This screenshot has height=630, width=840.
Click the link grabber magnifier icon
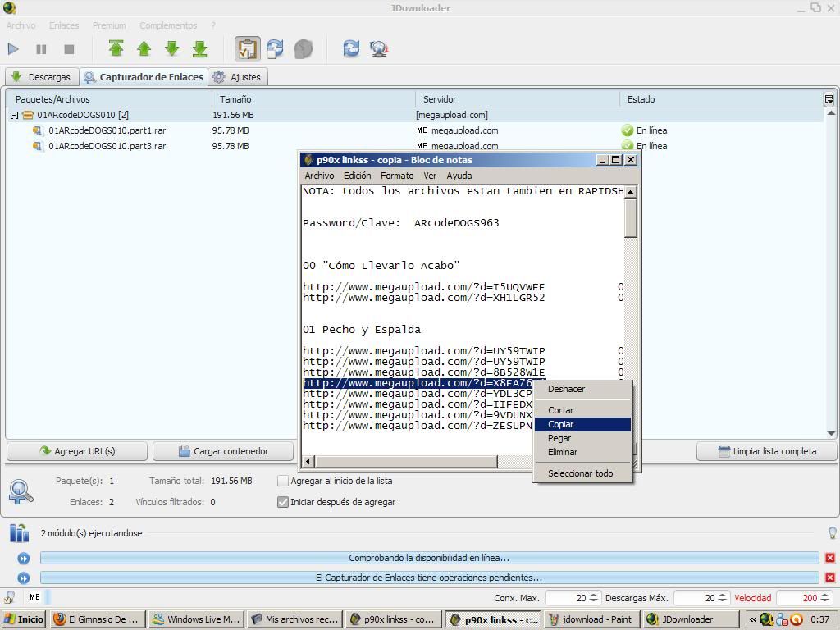coord(21,492)
